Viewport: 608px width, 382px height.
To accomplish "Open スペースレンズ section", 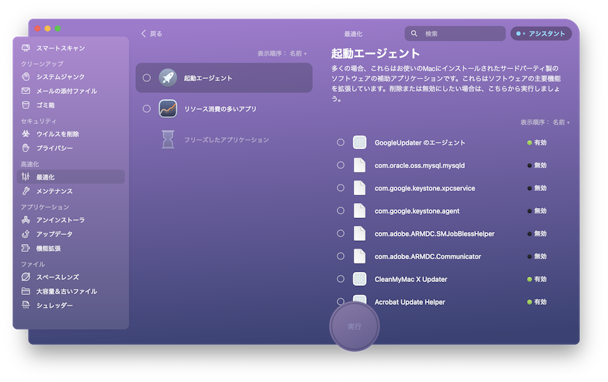I will coord(57,277).
